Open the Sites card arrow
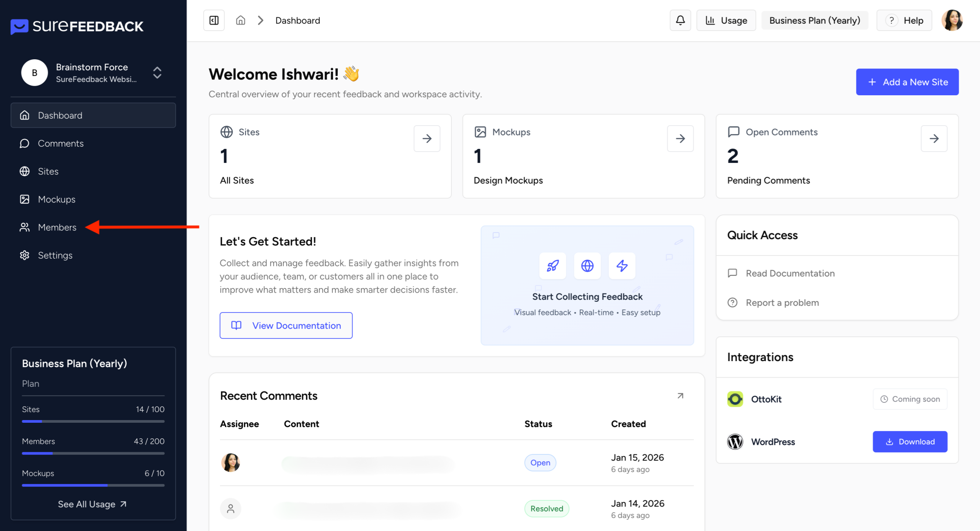The image size is (980, 531). [x=427, y=138]
